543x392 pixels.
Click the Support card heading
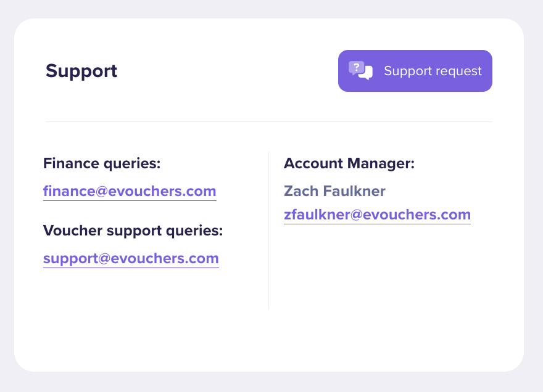point(81,71)
